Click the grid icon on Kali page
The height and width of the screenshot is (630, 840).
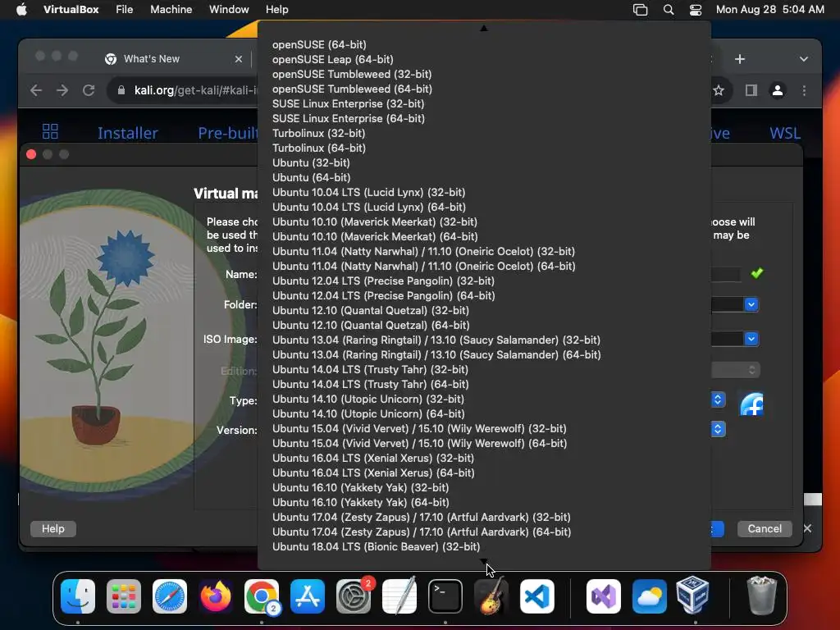[50, 132]
